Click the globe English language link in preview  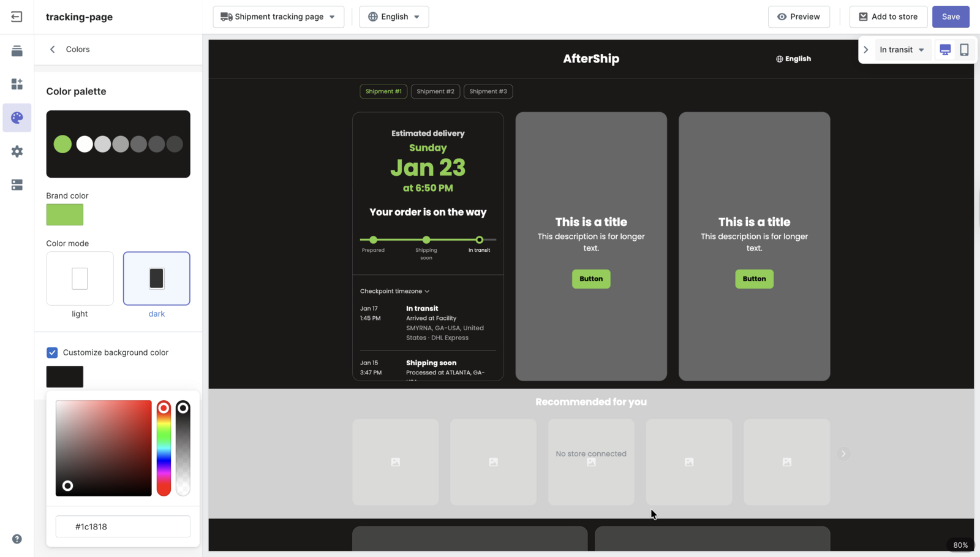point(793,59)
